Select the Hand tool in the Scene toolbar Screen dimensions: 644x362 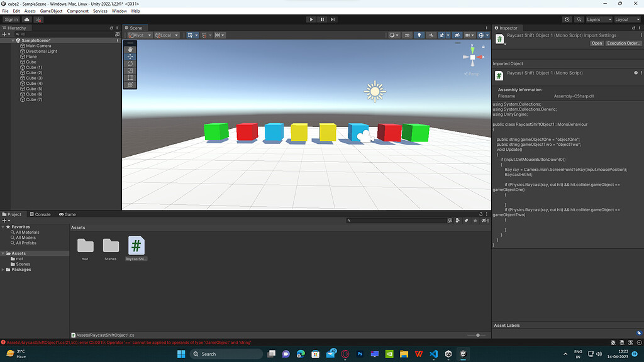(x=130, y=49)
